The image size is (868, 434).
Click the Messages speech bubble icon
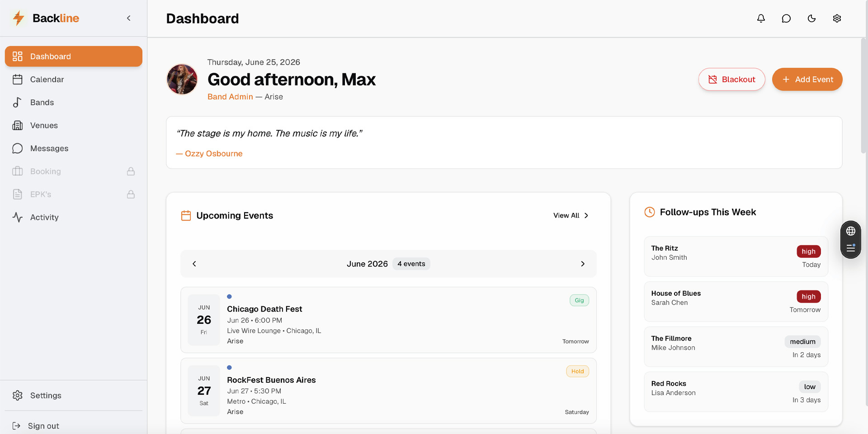click(18, 149)
